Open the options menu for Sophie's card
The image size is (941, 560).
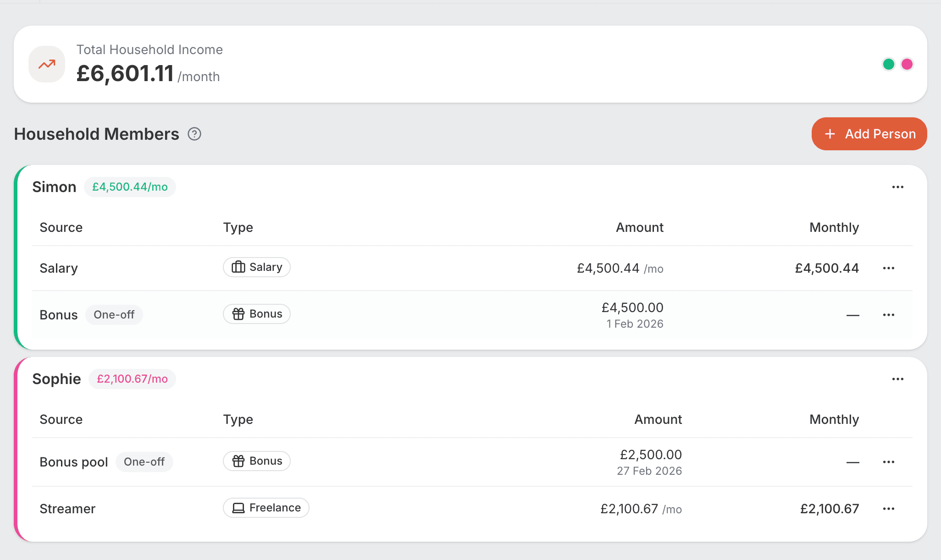[x=897, y=379]
